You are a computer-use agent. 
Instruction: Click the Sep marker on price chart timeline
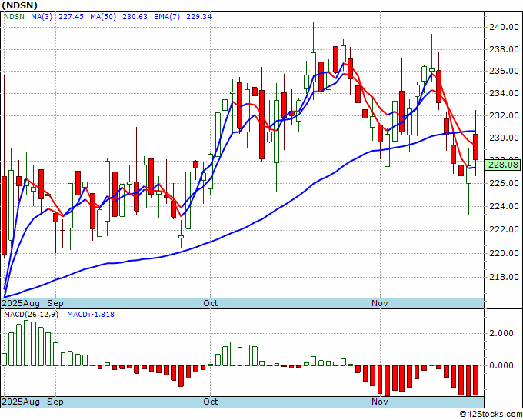(55, 304)
